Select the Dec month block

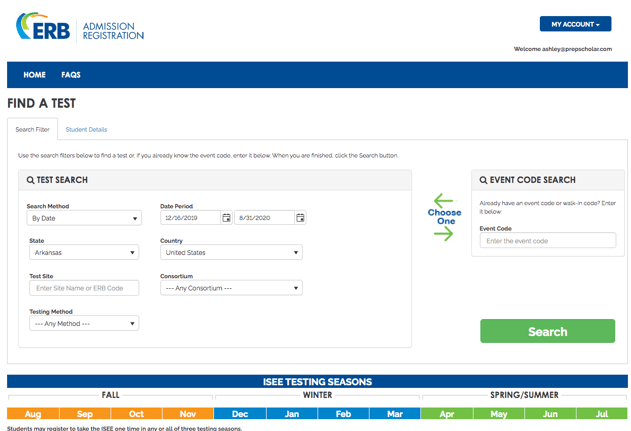tap(240, 414)
